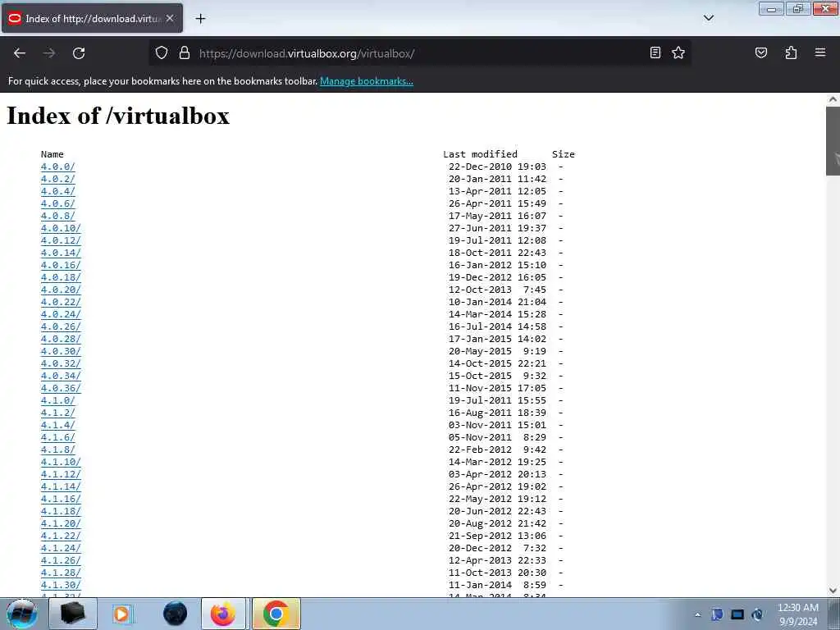Open the 4.0.16/ directory link
The image size is (840, 630).
(x=61, y=265)
